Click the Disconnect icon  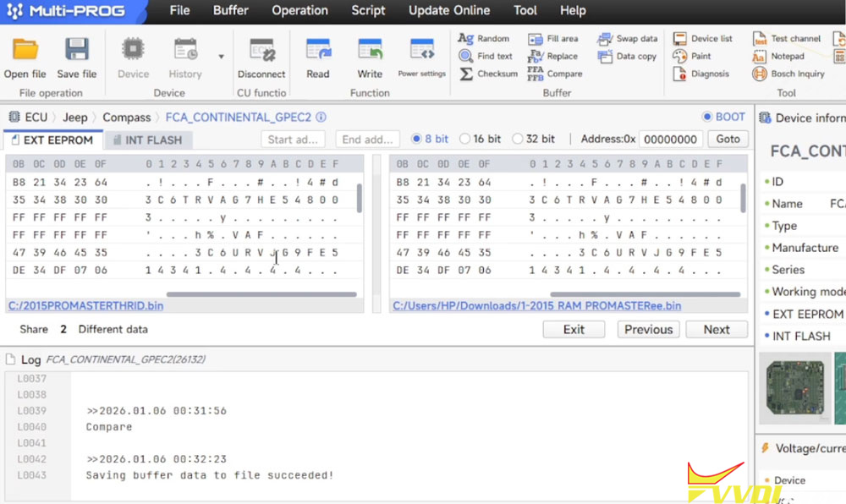261,51
